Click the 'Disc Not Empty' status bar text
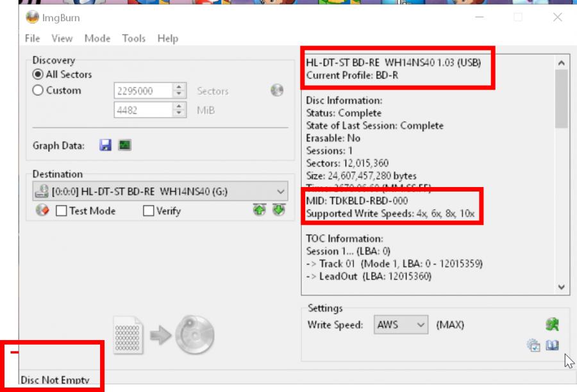Viewport: 577px width, 392px height. tap(55, 380)
